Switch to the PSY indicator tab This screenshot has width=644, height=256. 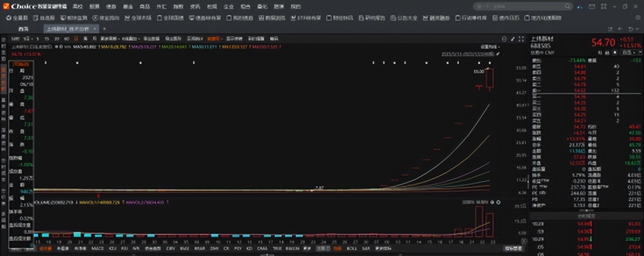[238, 248]
